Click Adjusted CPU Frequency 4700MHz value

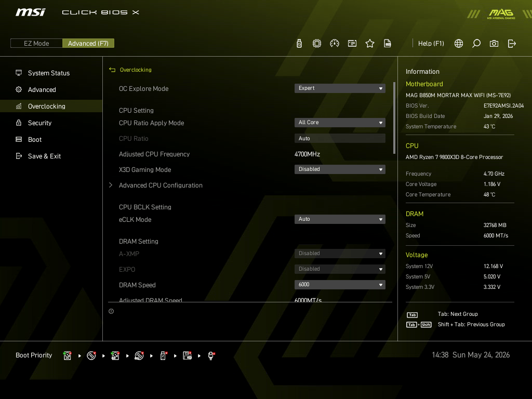(308, 154)
